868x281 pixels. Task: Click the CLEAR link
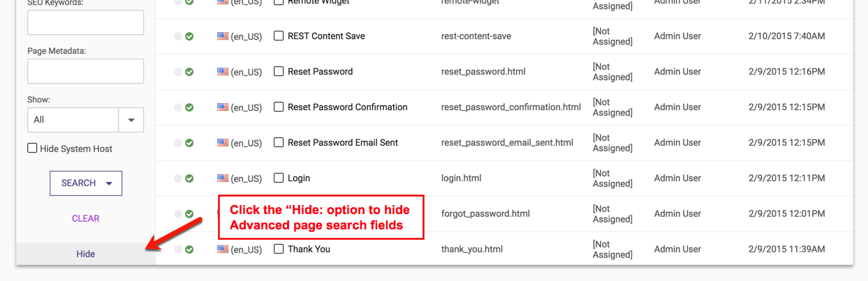tap(86, 219)
